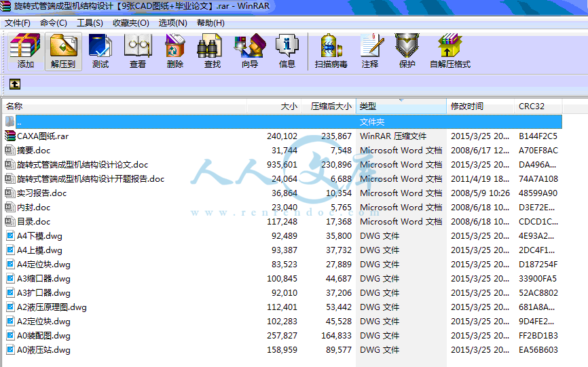Open the 帮助(H) menu
The width and height of the screenshot is (588, 367).
pos(210,23)
